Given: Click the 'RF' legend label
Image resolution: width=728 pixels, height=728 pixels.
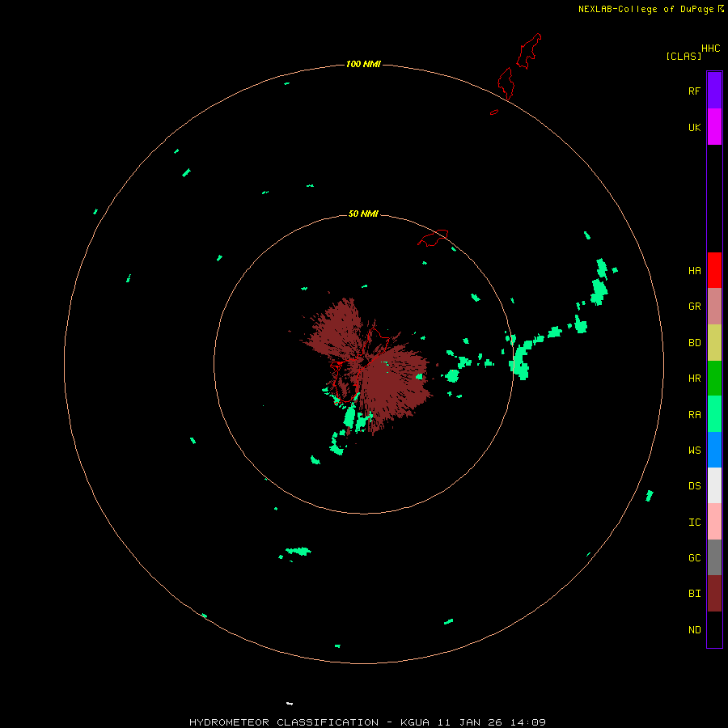Looking at the screenshot, I should (694, 91).
